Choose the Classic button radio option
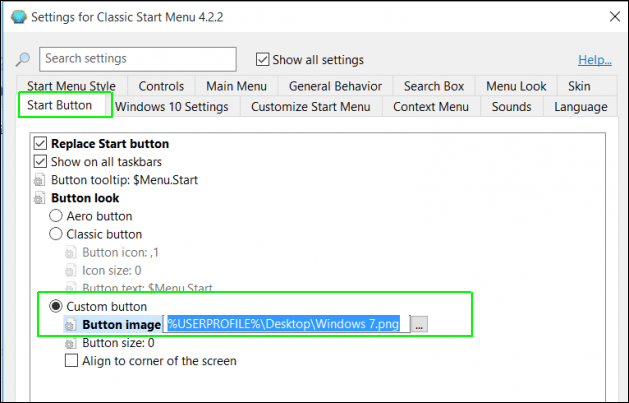The image size is (629, 403). (x=57, y=234)
